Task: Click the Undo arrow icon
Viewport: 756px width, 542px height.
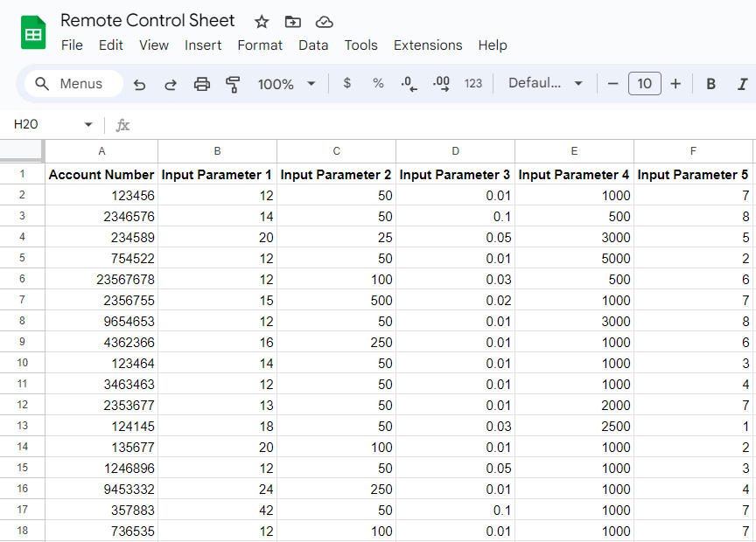Action: click(x=139, y=84)
